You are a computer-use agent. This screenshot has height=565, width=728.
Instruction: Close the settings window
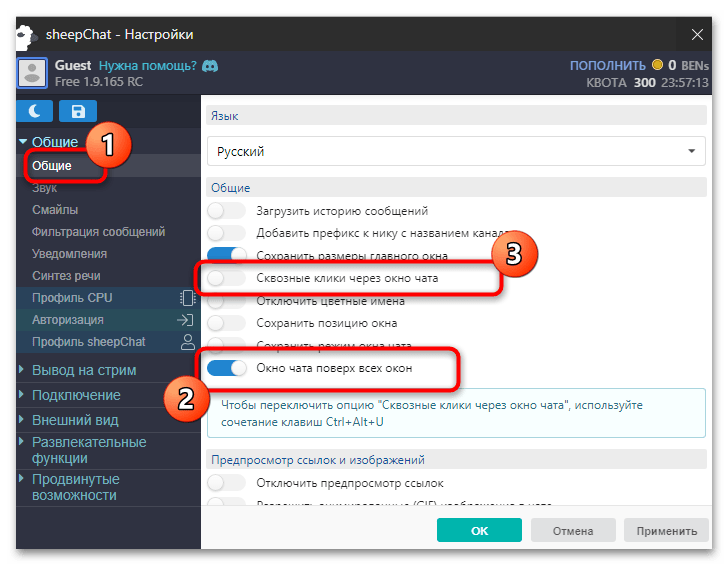tap(697, 35)
